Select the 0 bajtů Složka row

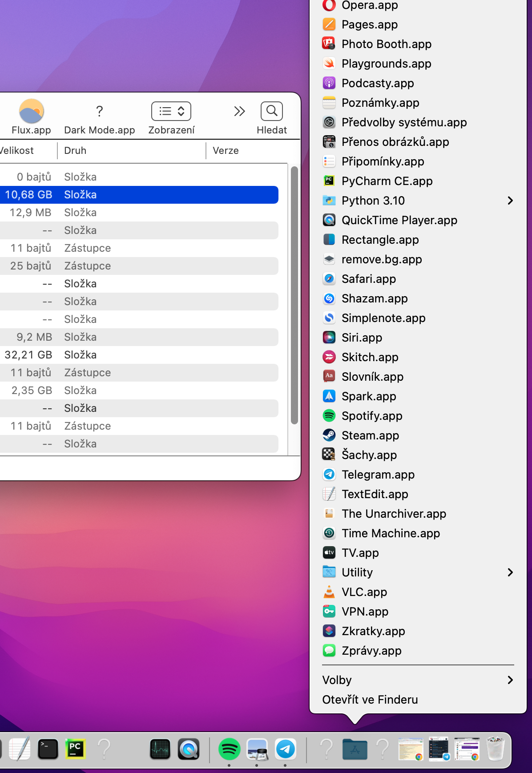click(x=139, y=177)
